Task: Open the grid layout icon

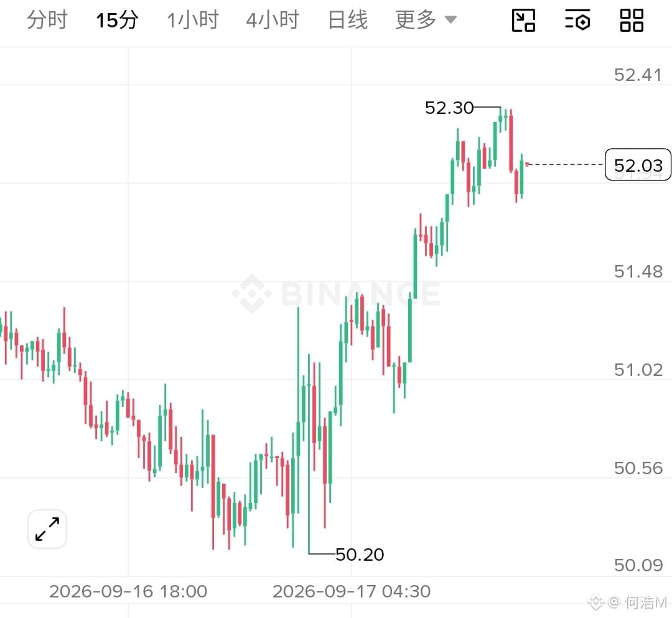Action: pos(632,20)
